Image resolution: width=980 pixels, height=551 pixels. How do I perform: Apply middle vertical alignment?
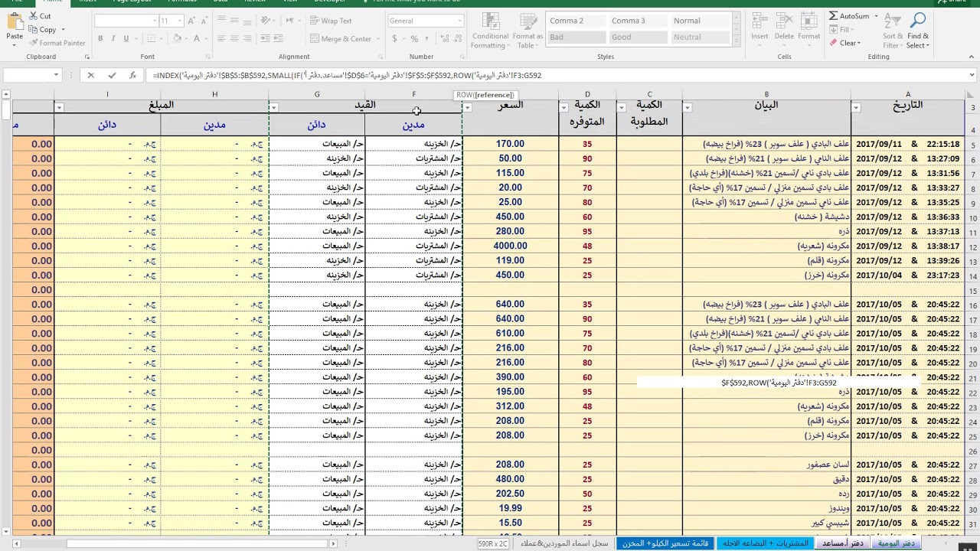click(235, 21)
